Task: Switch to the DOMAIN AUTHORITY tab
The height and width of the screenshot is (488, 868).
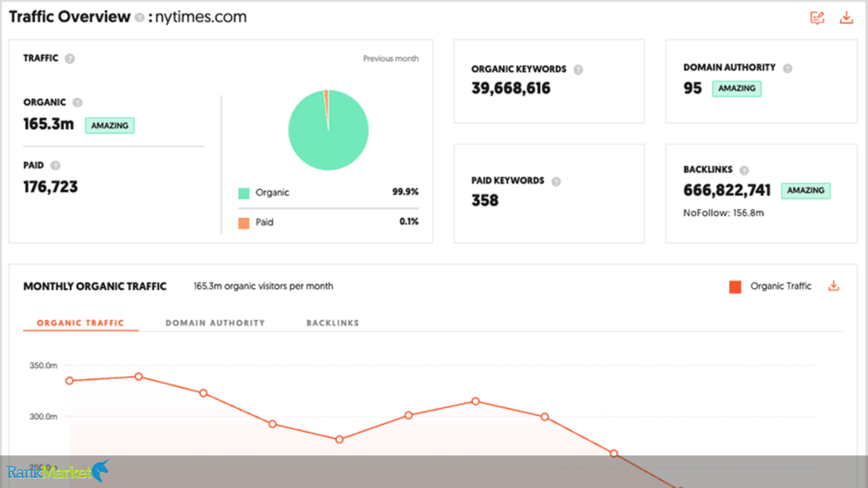Action: point(215,323)
